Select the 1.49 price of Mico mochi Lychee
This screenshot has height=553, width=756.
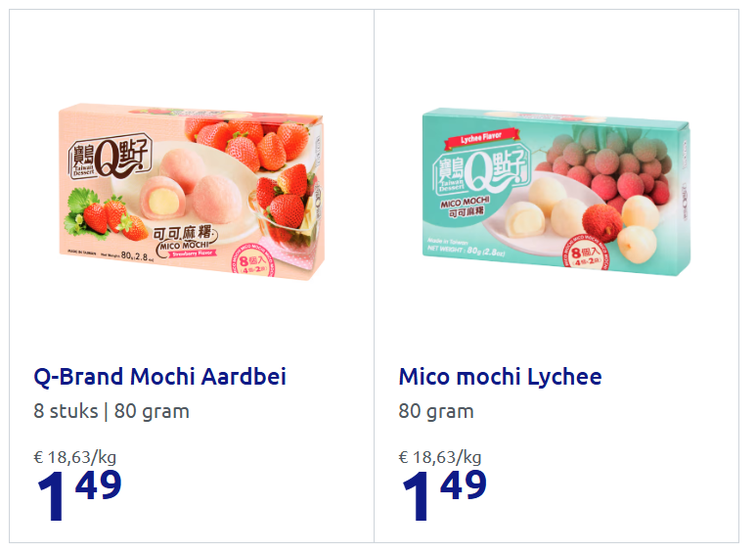(443, 494)
